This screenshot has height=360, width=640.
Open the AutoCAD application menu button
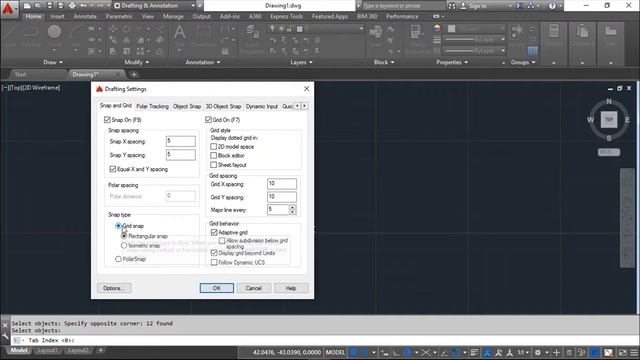pos(8,9)
